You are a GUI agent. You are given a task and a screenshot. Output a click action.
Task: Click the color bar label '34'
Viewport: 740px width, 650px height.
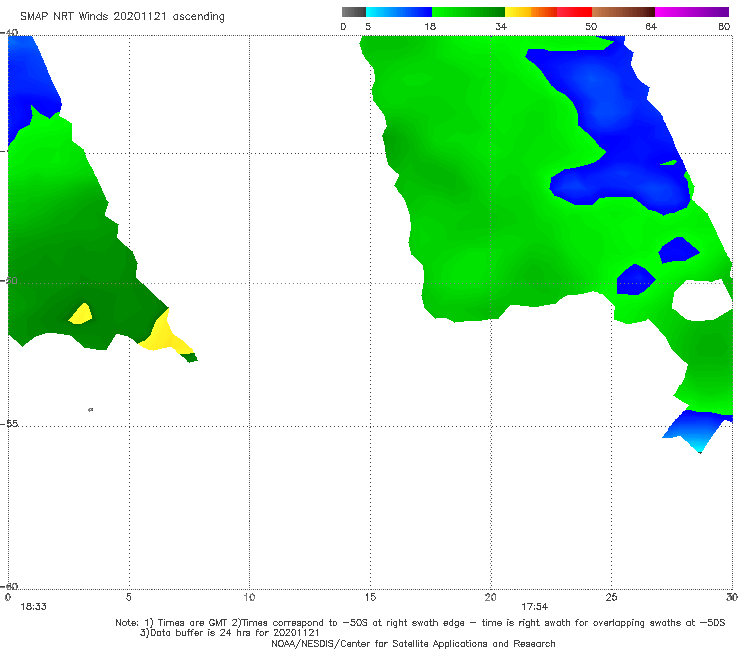click(x=501, y=27)
